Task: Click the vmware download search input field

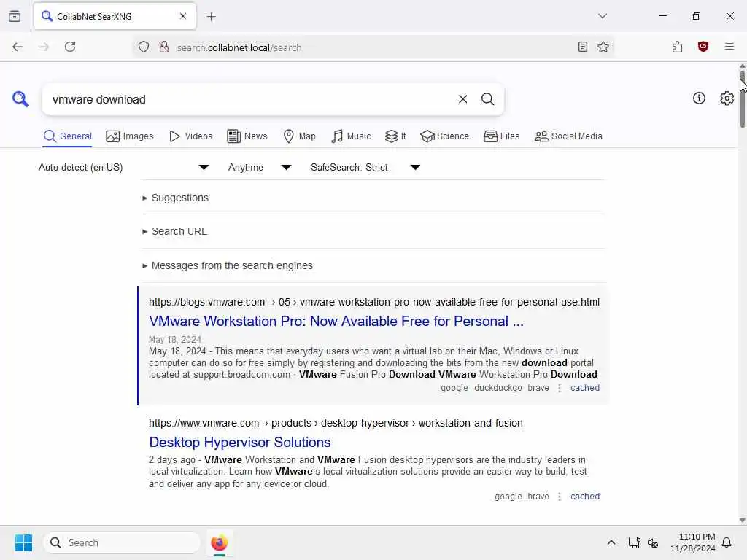Action: click(x=250, y=99)
